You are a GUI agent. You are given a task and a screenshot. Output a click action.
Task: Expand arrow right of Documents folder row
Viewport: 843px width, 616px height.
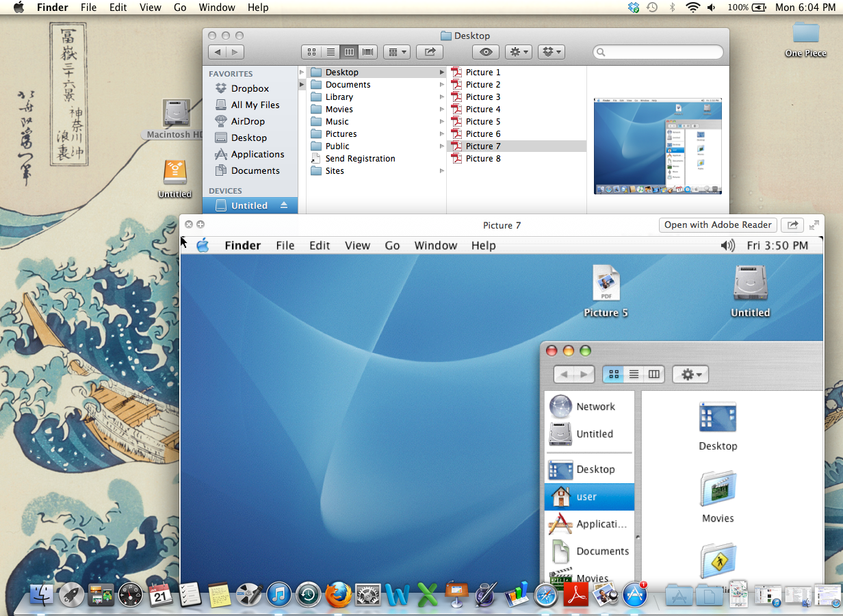click(x=442, y=85)
